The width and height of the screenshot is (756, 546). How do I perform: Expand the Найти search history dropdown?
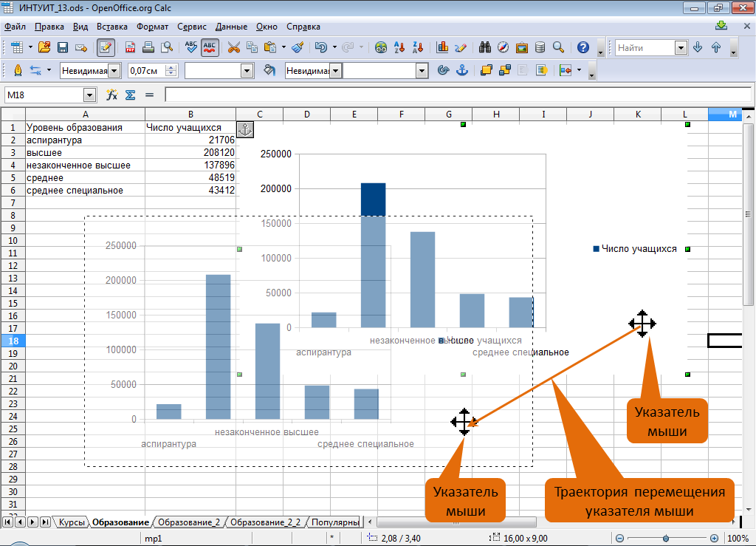681,48
